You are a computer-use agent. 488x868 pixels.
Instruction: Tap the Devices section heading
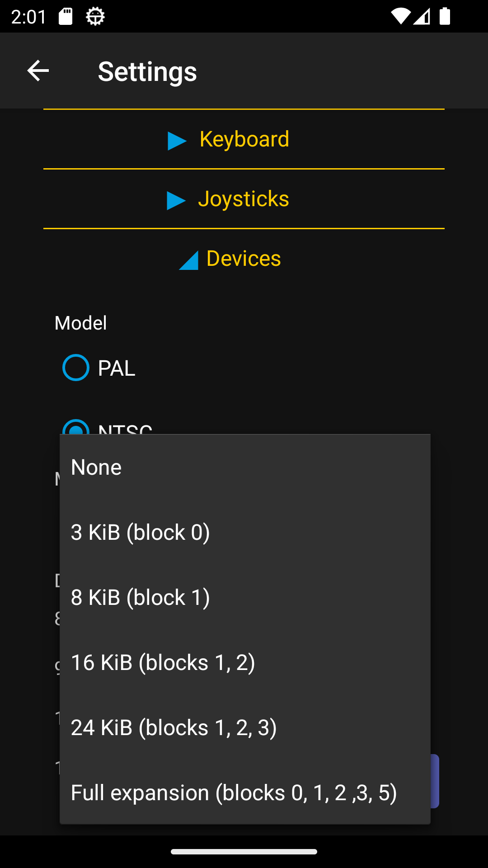(x=244, y=259)
